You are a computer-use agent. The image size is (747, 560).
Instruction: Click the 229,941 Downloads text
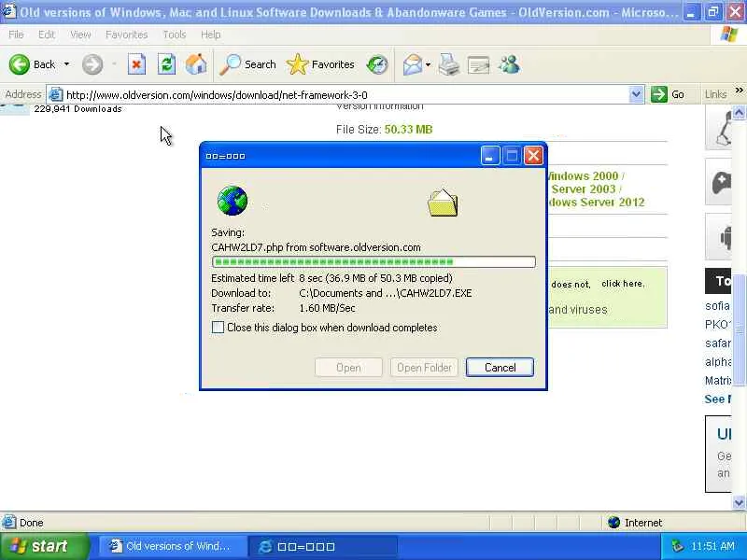pos(78,109)
